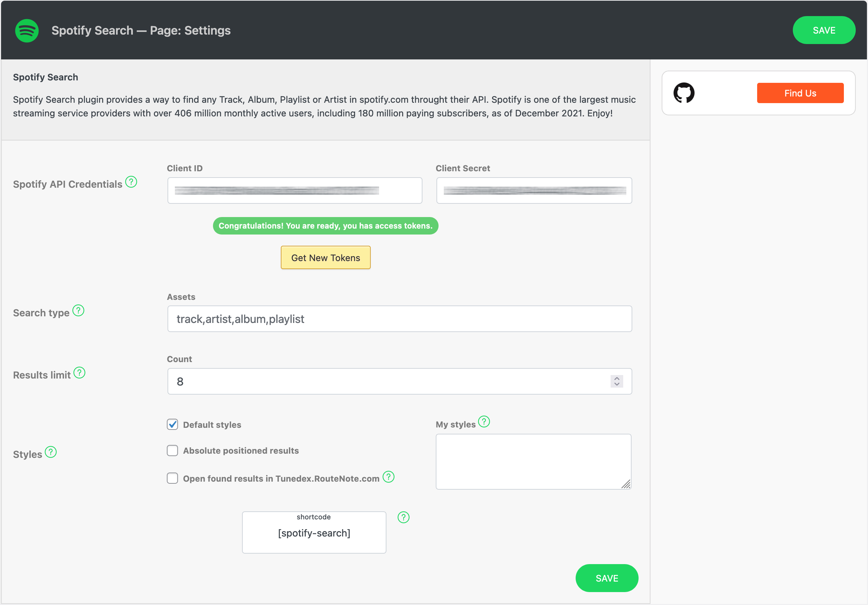868x605 pixels.
Task: Click help icon next to Tunedex.RouteNote.com option
Action: click(x=388, y=477)
